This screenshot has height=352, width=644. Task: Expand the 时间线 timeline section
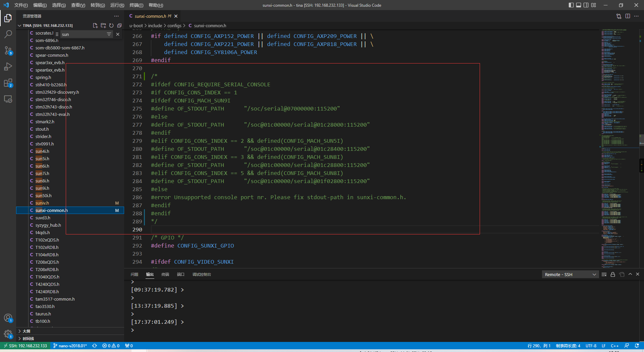[x=28, y=339]
